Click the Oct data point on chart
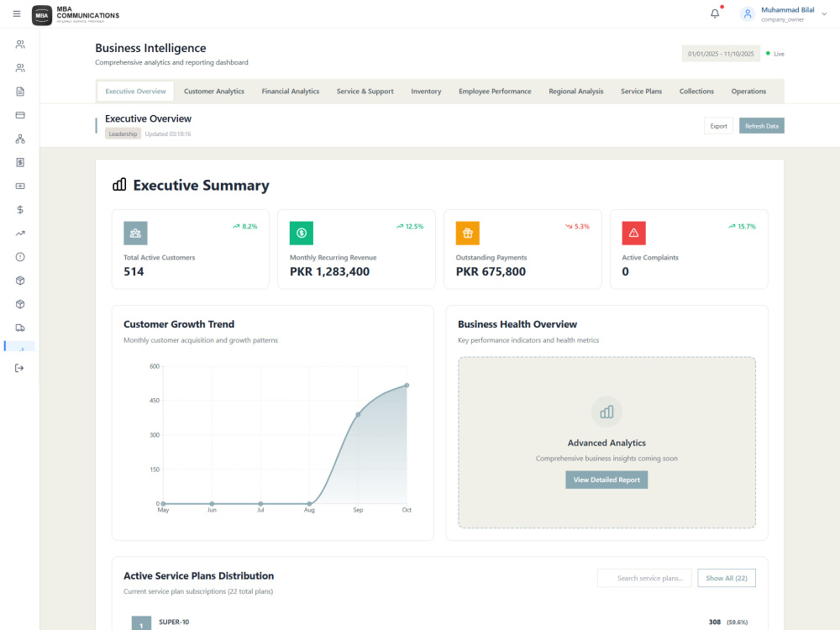The width and height of the screenshot is (840, 630). point(407,386)
